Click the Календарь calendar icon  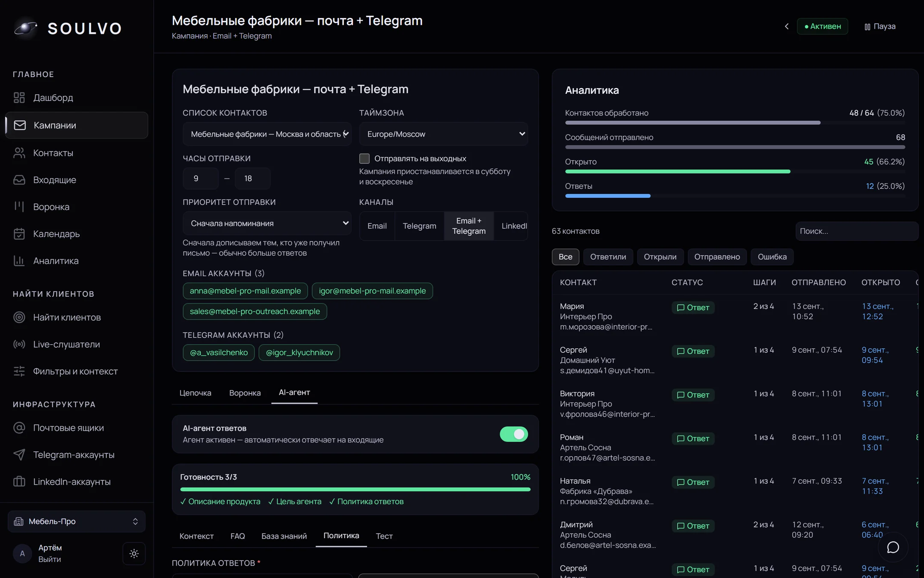point(19,234)
